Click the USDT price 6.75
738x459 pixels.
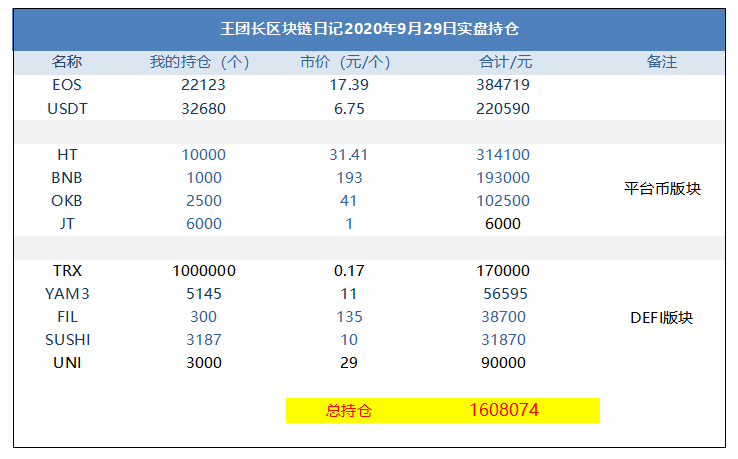point(349,109)
